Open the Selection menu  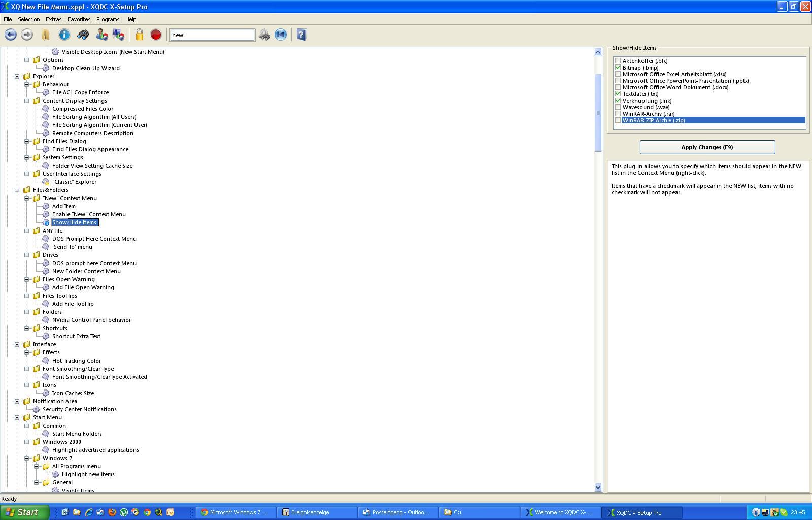(28, 19)
